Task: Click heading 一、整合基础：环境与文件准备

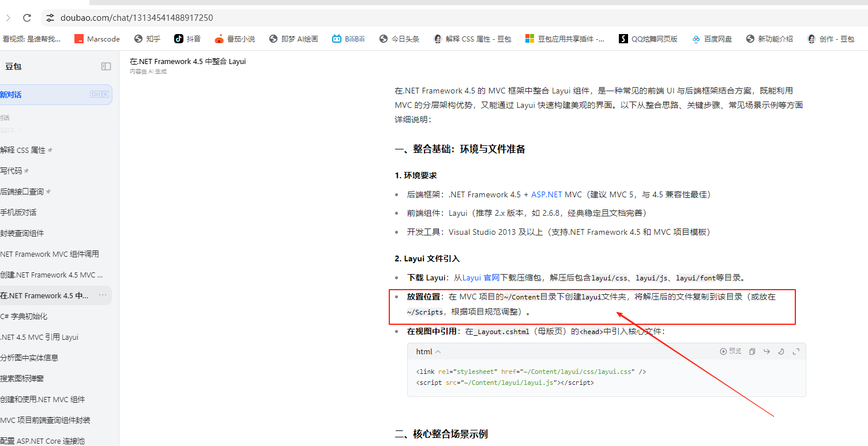Action: 460,149
